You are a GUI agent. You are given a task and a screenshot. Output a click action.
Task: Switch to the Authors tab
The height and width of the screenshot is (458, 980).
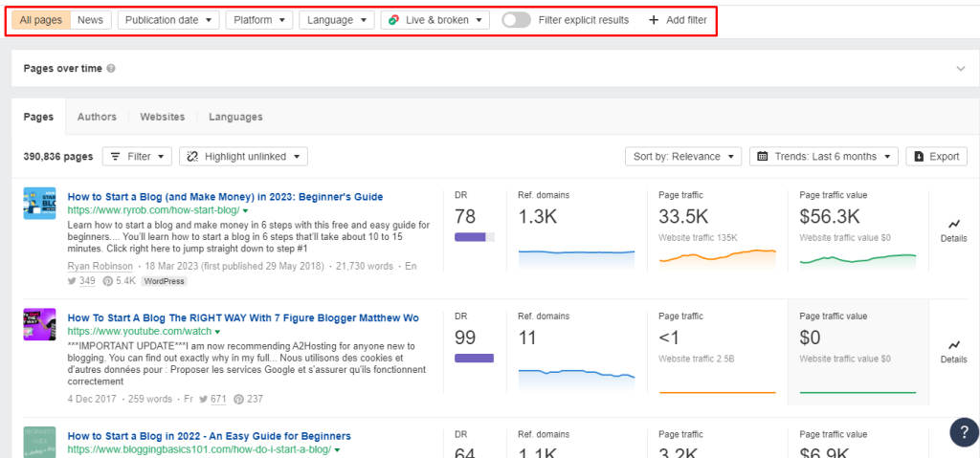(x=97, y=117)
